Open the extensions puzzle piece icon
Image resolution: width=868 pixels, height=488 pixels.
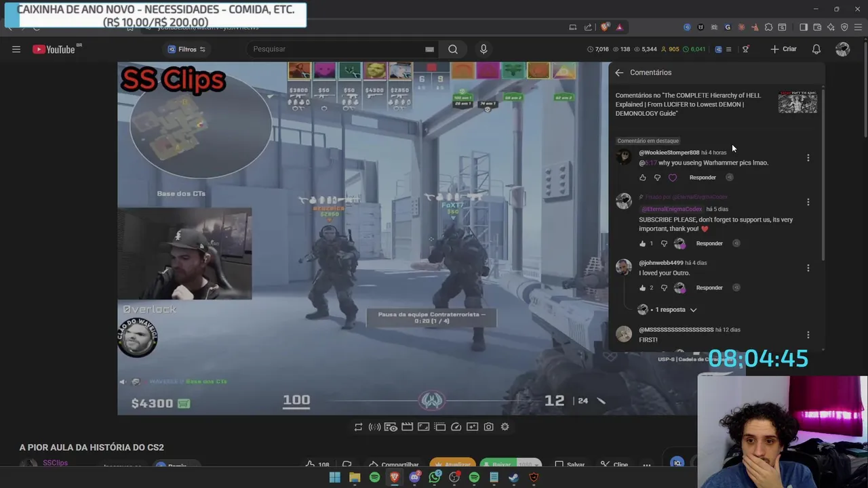(768, 27)
